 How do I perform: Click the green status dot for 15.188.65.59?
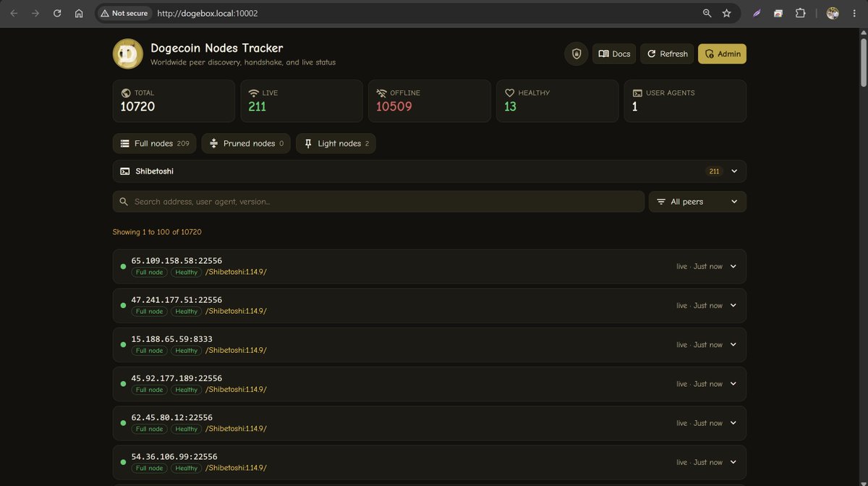[x=123, y=345]
